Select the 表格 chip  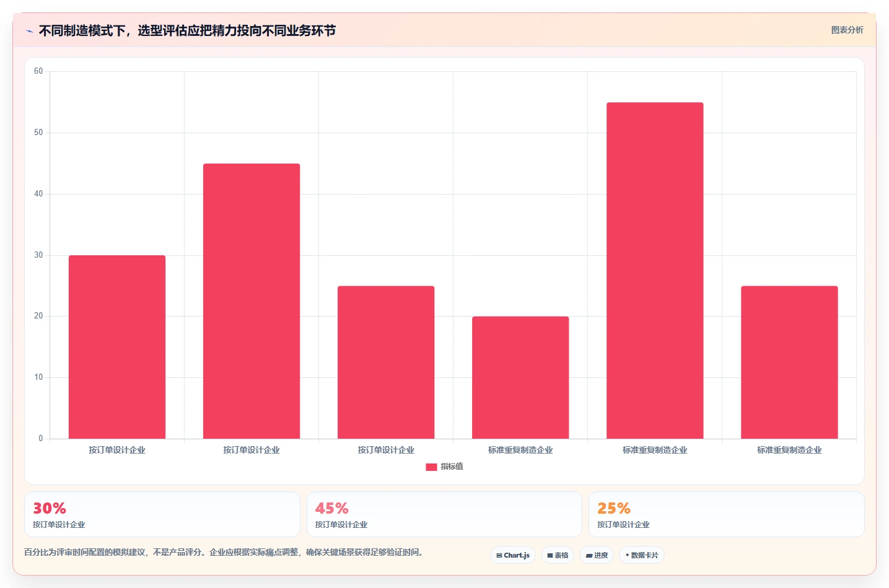coord(558,555)
